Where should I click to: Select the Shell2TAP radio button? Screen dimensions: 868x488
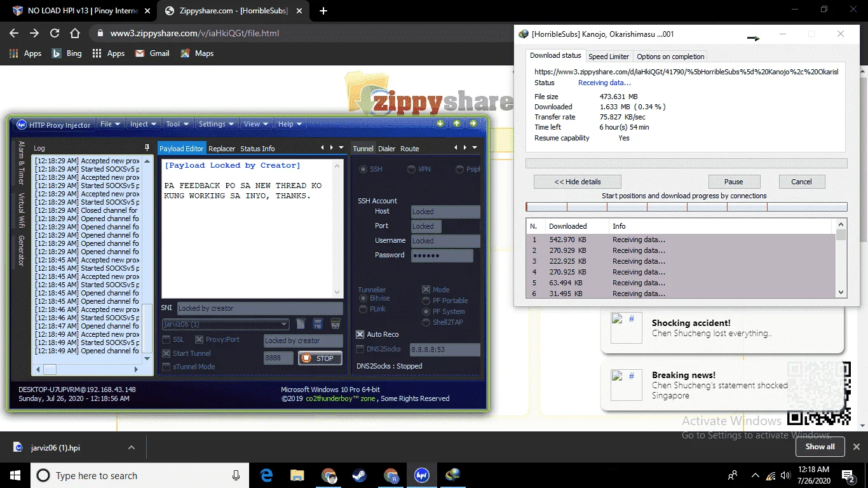[x=426, y=322]
